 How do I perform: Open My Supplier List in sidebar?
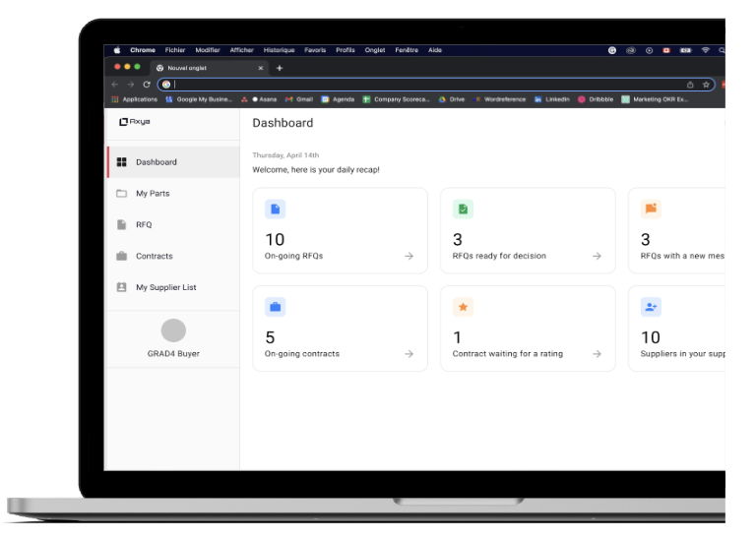pyautogui.click(x=173, y=287)
